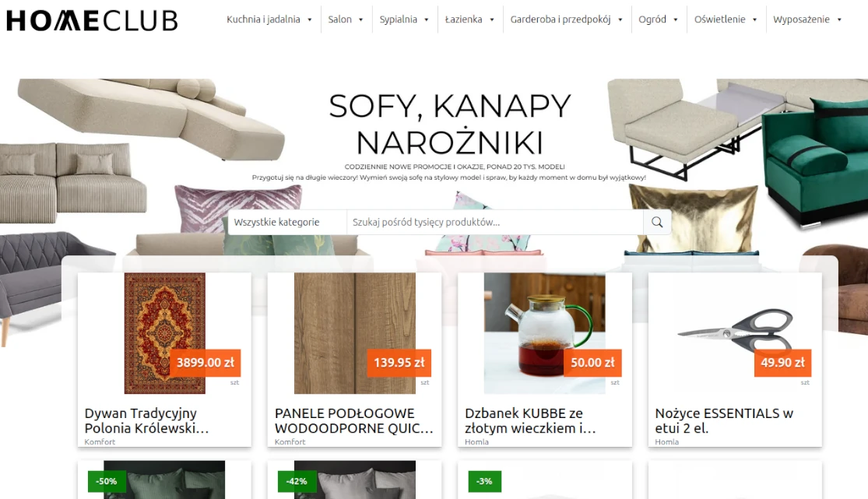Open the Oświetlenie menu item
Screen dimensions: 868x499
(719, 19)
